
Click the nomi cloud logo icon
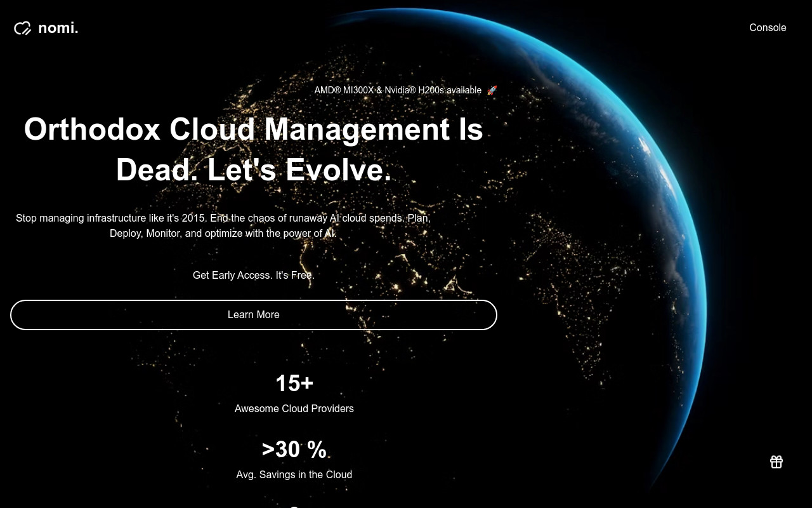[x=23, y=28]
